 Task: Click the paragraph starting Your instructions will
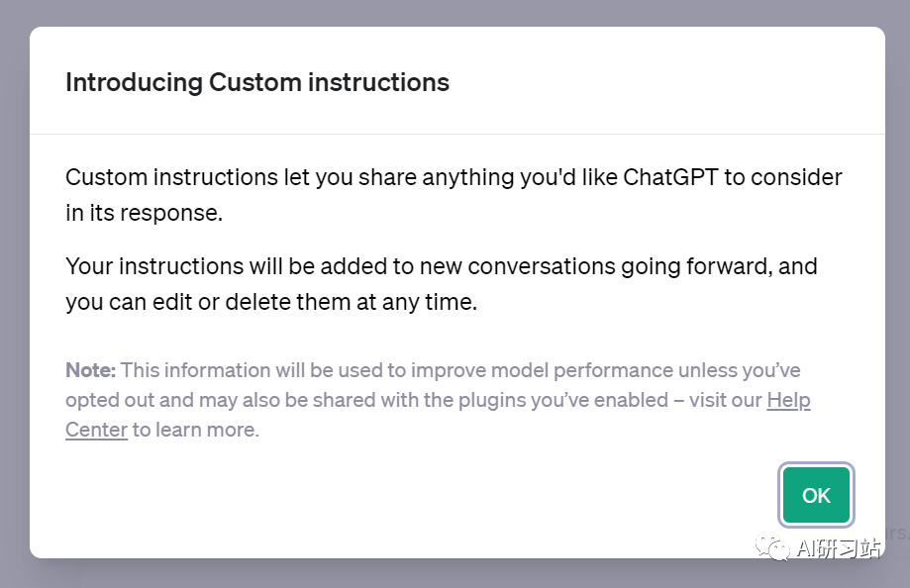(x=441, y=284)
